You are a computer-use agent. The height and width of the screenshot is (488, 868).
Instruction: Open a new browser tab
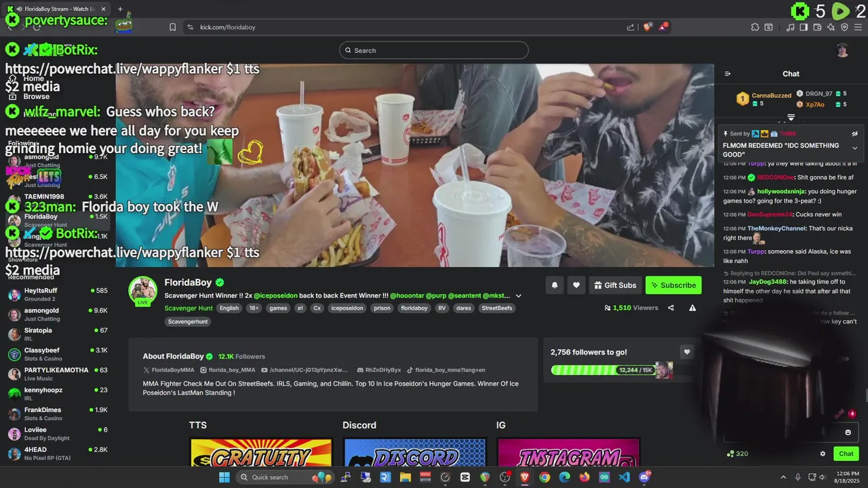[120, 9]
